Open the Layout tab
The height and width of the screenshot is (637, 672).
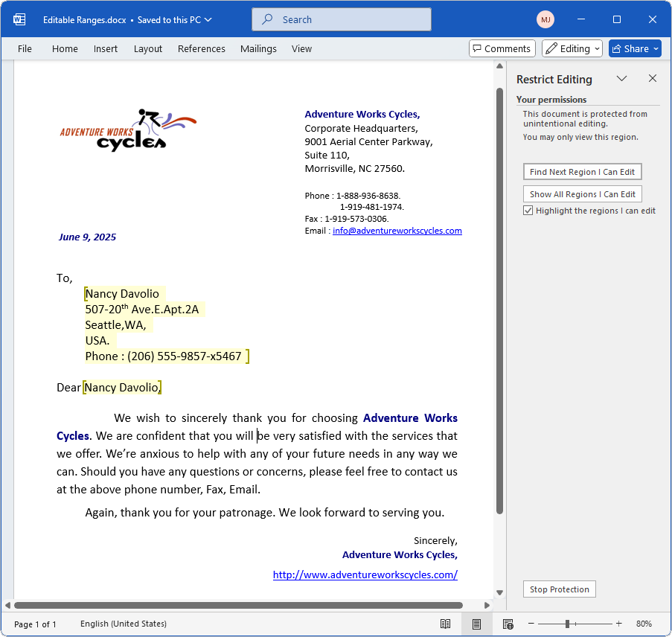coord(148,49)
